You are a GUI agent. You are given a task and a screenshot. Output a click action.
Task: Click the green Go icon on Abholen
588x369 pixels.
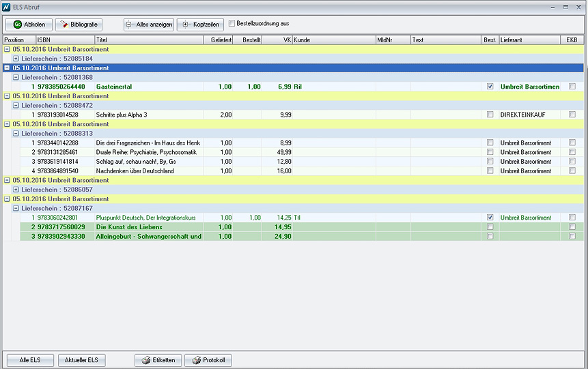coord(18,25)
